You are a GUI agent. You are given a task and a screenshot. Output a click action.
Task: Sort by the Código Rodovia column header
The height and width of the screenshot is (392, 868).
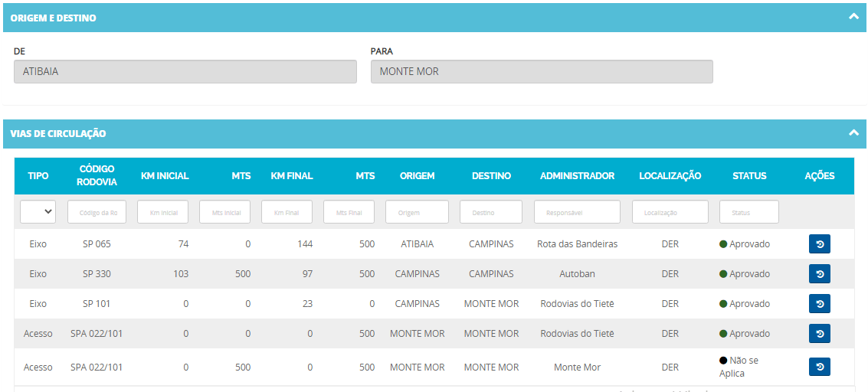pyautogui.click(x=97, y=175)
